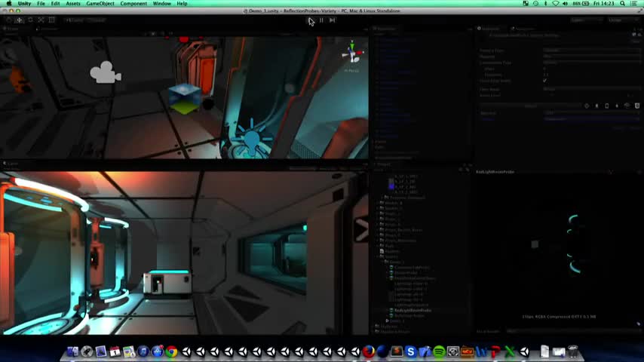
Task: Open Google Chrome from the Dock
Action: (172, 351)
